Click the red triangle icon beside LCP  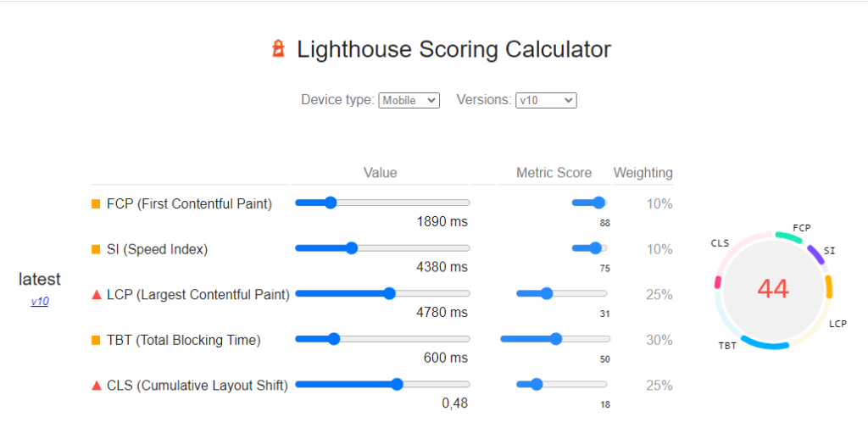click(x=96, y=295)
